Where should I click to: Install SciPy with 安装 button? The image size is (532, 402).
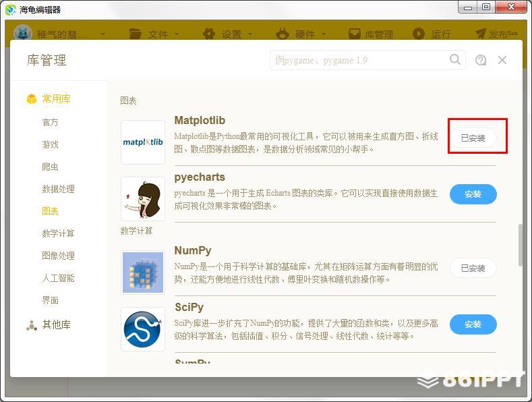pos(473,324)
